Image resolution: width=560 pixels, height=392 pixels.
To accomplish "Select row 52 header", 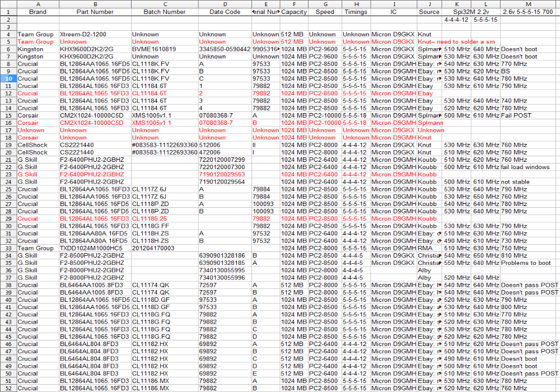I will coord(8,388).
